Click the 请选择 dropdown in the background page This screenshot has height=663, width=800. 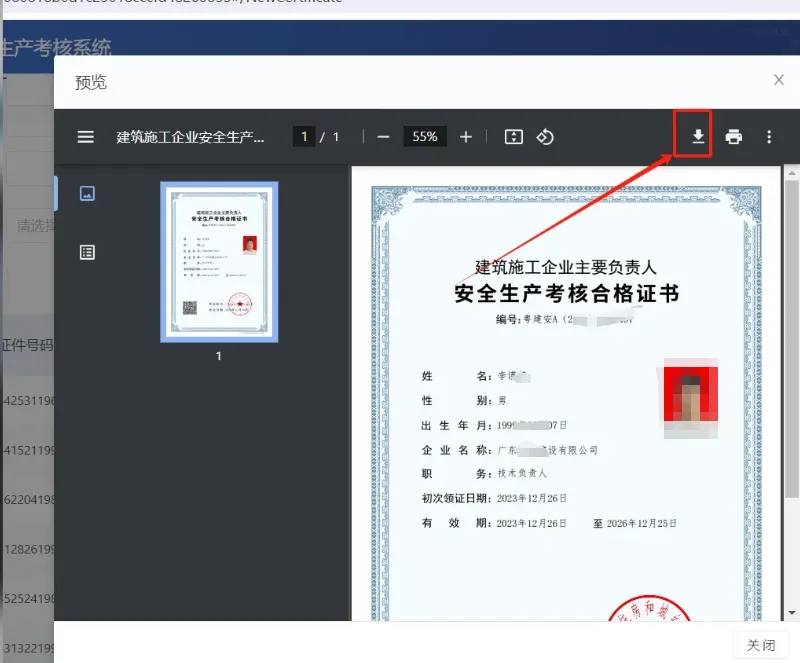pyautogui.click(x=31, y=225)
